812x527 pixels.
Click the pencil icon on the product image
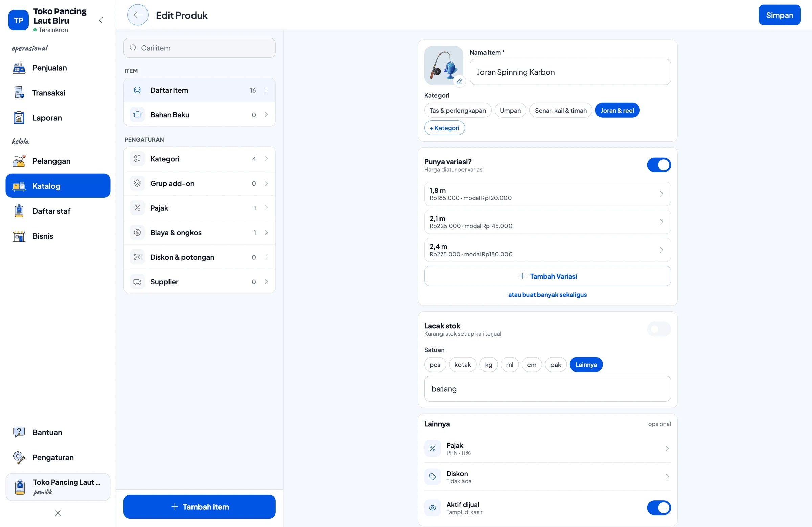pos(459,81)
